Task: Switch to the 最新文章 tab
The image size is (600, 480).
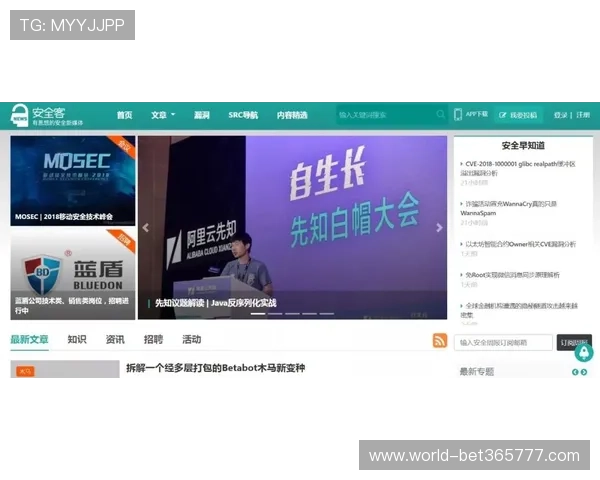Action: click(x=29, y=340)
